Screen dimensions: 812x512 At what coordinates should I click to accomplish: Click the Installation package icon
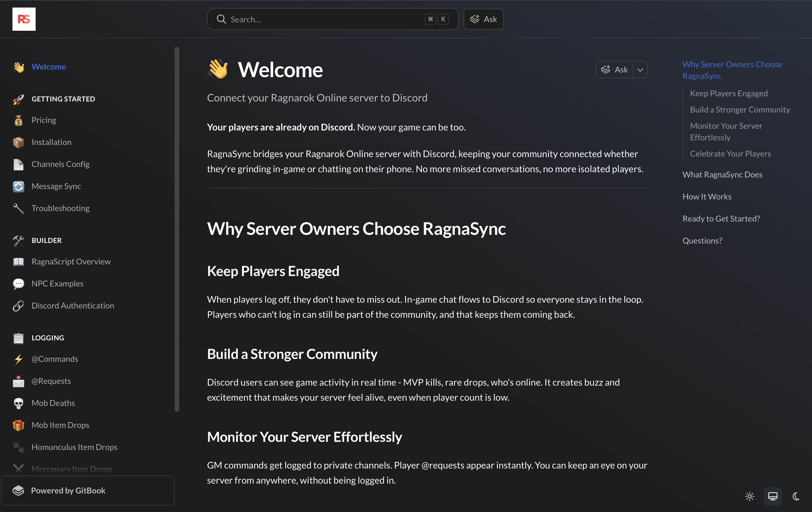(x=19, y=142)
